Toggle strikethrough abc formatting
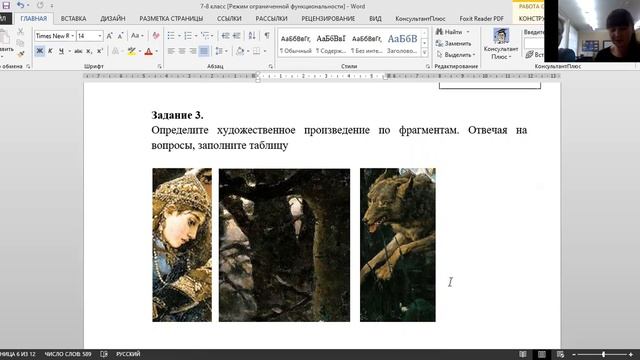 (78, 51)
